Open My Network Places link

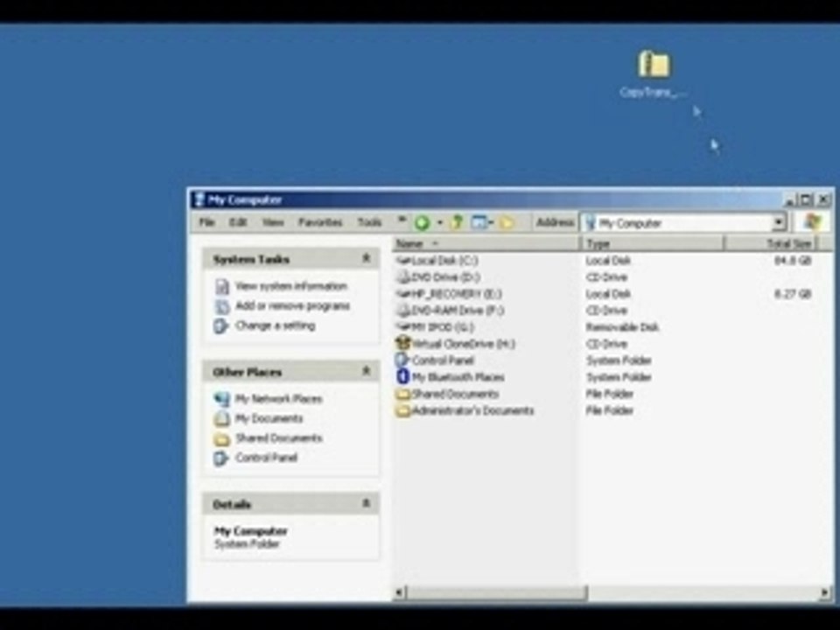[278, 399]
